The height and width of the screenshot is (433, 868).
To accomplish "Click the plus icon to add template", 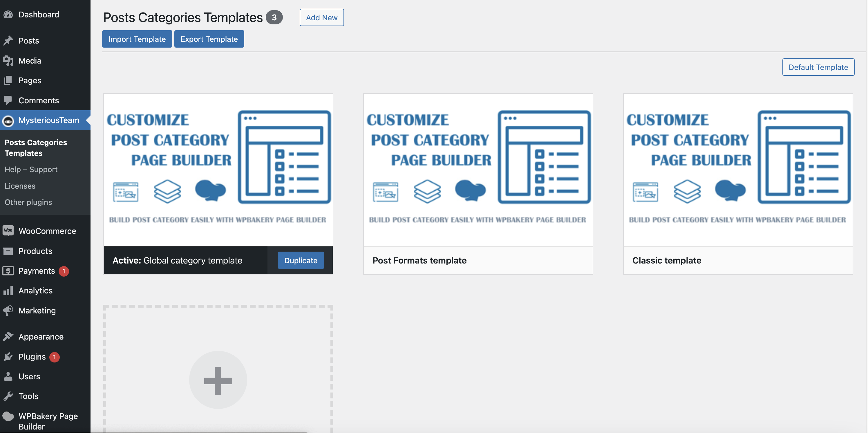I will coord(218,380).
